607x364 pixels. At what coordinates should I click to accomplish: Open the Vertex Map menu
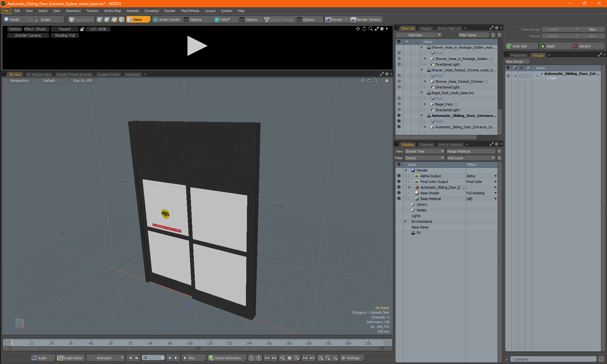[x=112, y=11]
